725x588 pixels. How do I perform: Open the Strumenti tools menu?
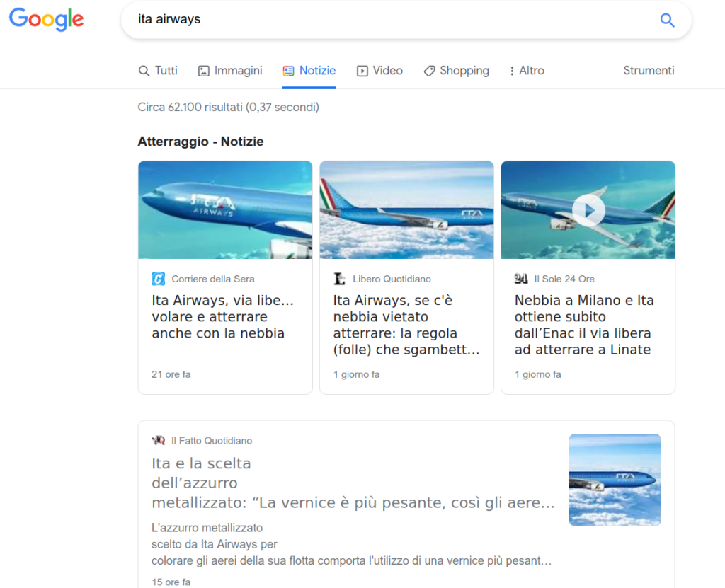[x=649, y=71]
